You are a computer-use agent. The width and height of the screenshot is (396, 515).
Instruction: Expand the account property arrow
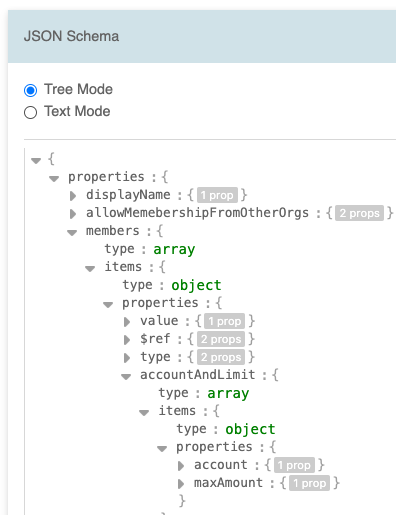click(181, 466)
